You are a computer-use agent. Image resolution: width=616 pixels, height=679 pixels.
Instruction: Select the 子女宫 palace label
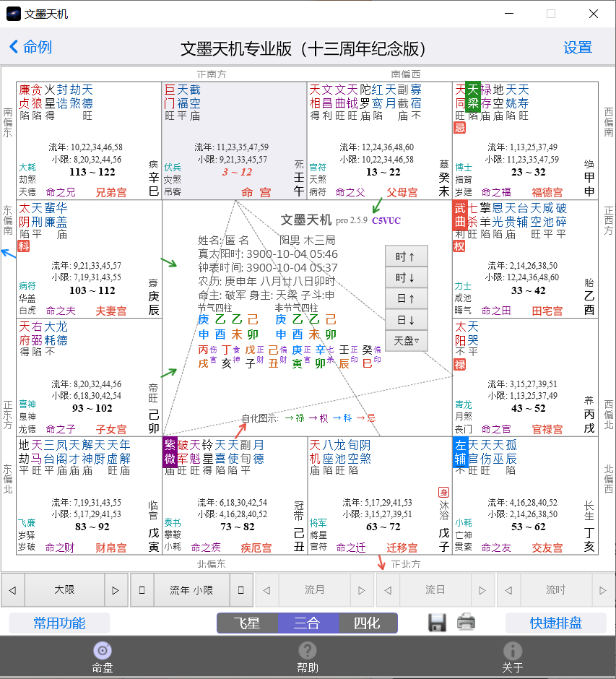[111, 430]
